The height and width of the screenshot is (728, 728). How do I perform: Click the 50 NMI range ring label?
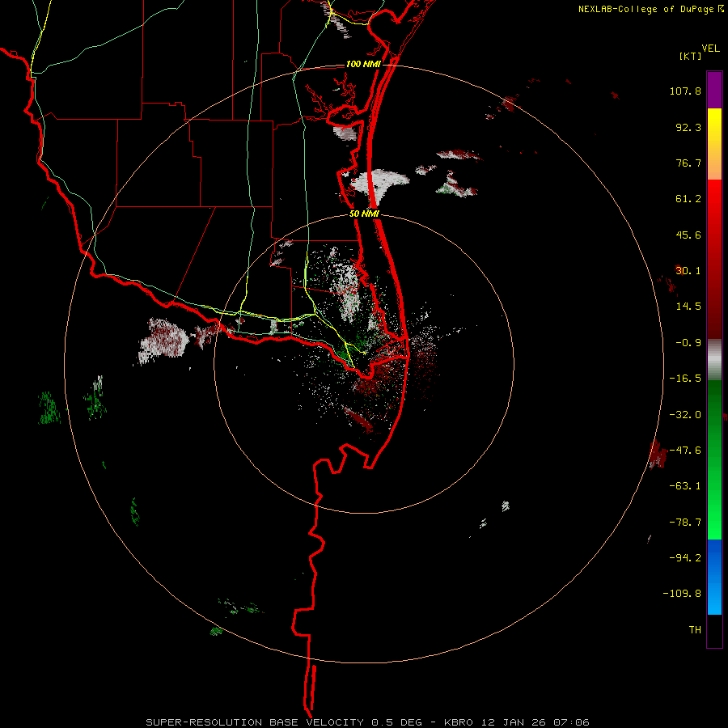click(364, 214)
